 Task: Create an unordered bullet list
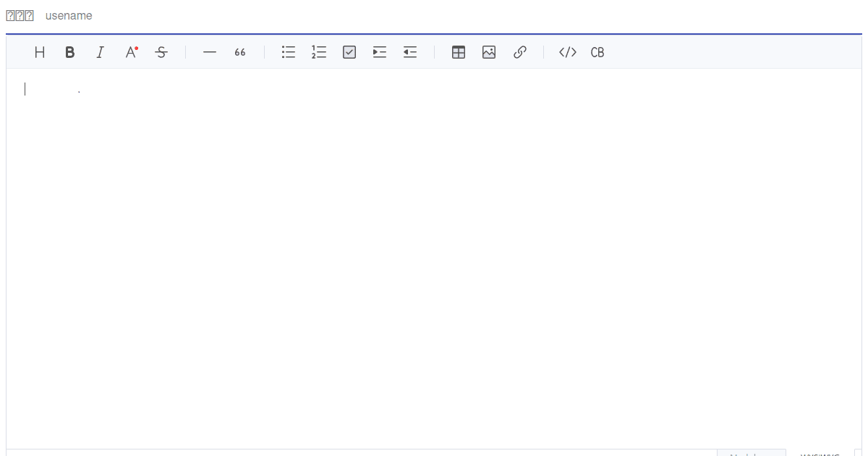289,52
